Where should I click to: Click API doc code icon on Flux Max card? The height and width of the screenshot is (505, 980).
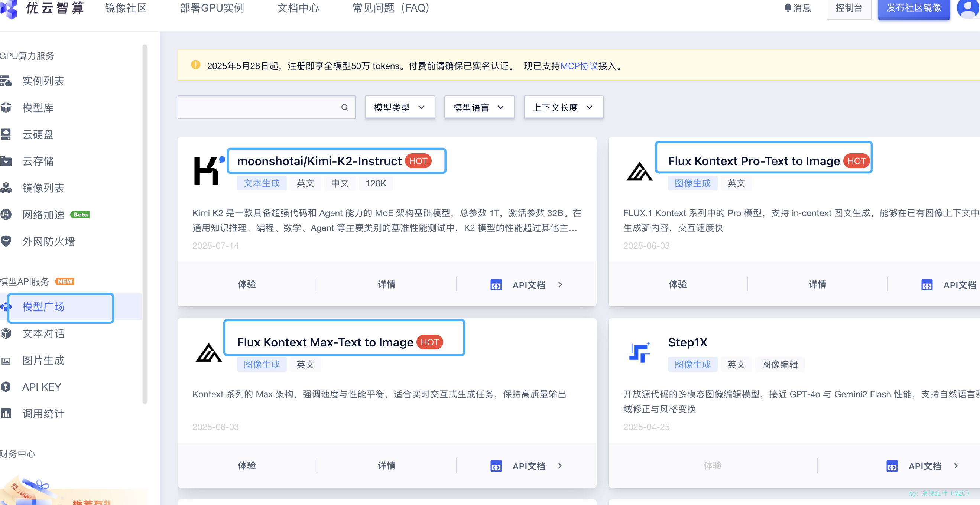(496, 466)
